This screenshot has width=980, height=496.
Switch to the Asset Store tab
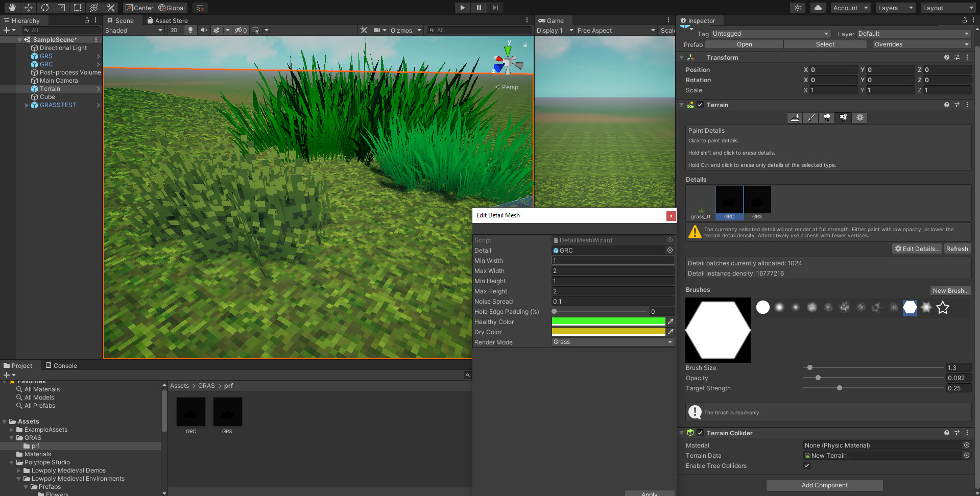(x=168, y=20)
